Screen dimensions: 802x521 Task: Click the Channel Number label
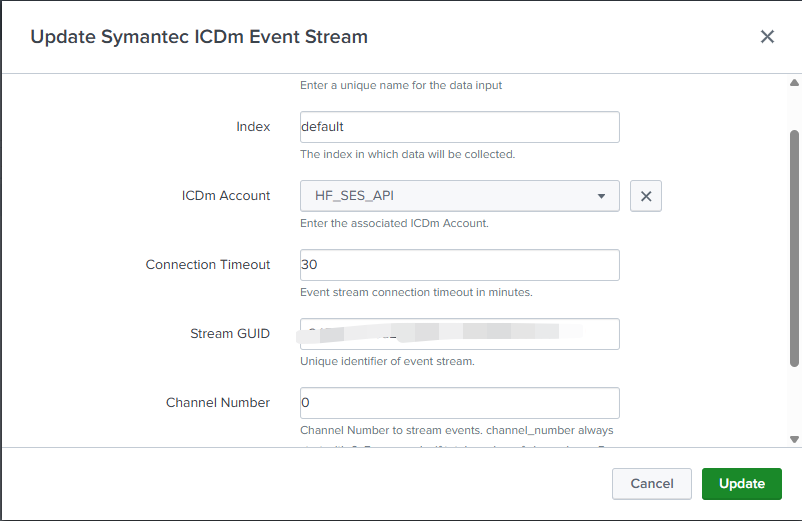click(218, 403)
